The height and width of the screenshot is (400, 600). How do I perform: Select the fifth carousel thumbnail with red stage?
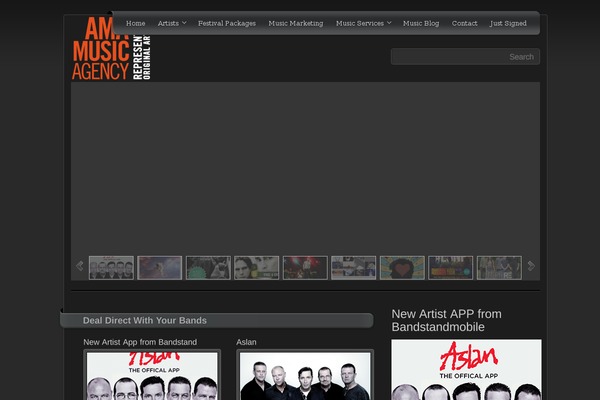pyautogui.click(x=305, y=268)
